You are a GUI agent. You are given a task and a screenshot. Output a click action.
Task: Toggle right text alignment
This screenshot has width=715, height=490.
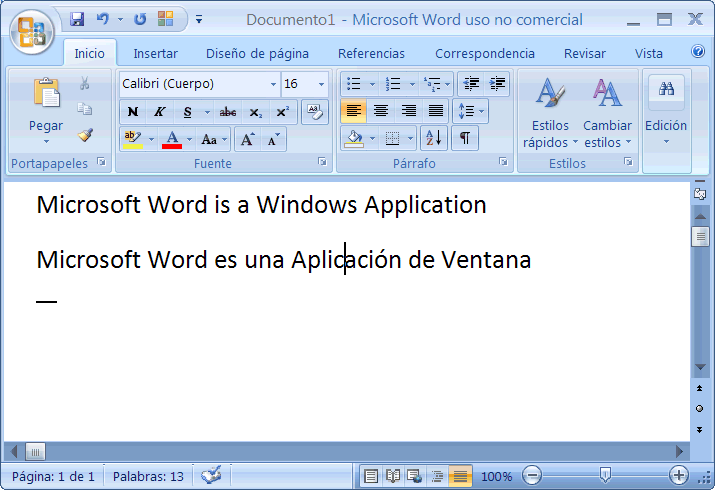pyautogui.click(x=408, y=111)
